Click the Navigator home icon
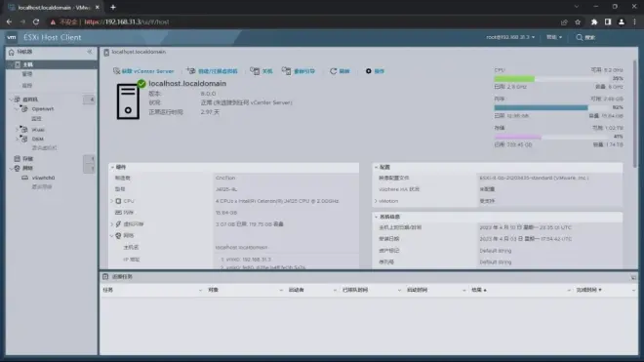Viewport: 644px width, 362px height. pyautogui.click(x=12, y=52)
